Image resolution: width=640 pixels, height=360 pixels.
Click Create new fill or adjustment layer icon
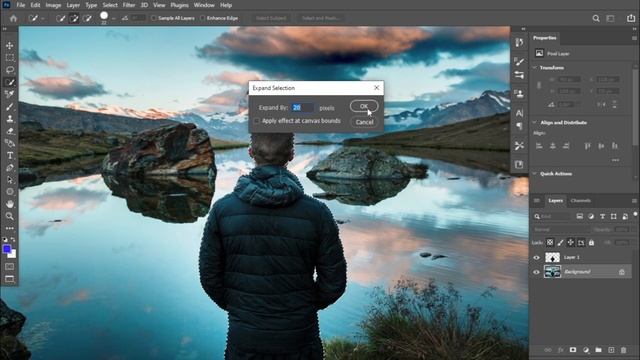click(586, 350)
